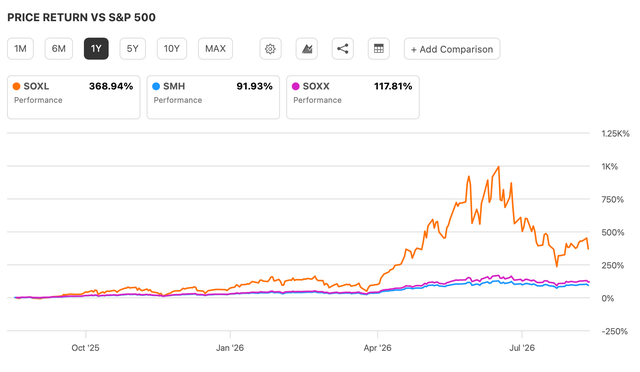Click the share chart icon
This screenshot has height=372, width=640.
click(x=342, y=49)
